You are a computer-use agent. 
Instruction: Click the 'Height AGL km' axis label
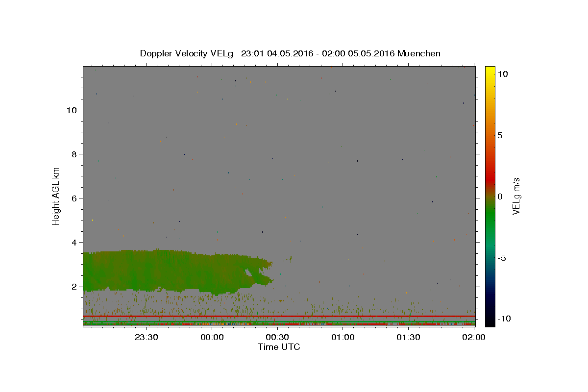pos(56,196)
